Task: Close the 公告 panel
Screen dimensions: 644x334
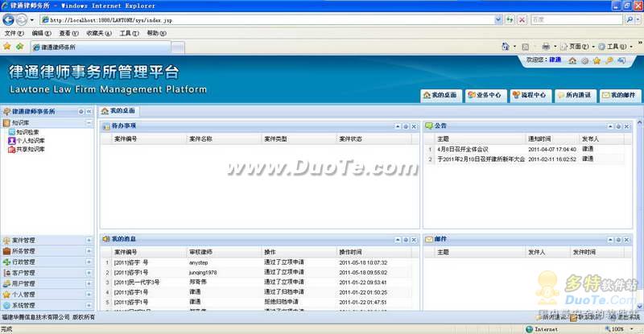Action: [627, 126]
